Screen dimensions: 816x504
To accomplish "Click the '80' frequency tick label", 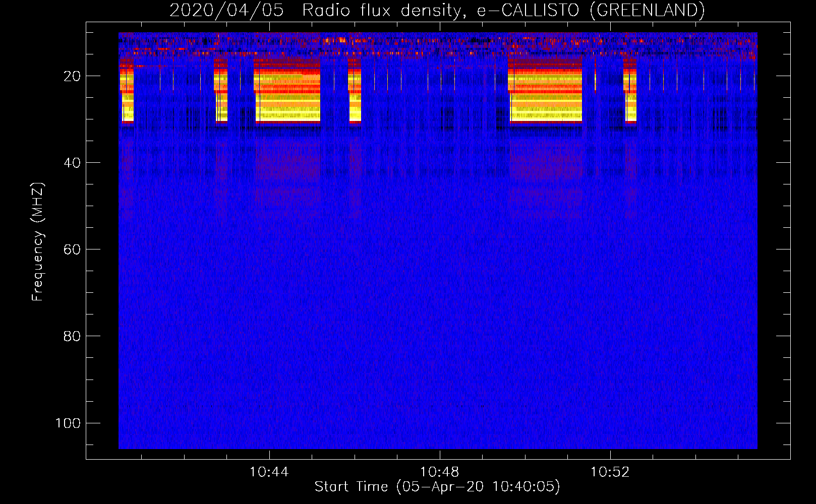I will coord(72,336).
